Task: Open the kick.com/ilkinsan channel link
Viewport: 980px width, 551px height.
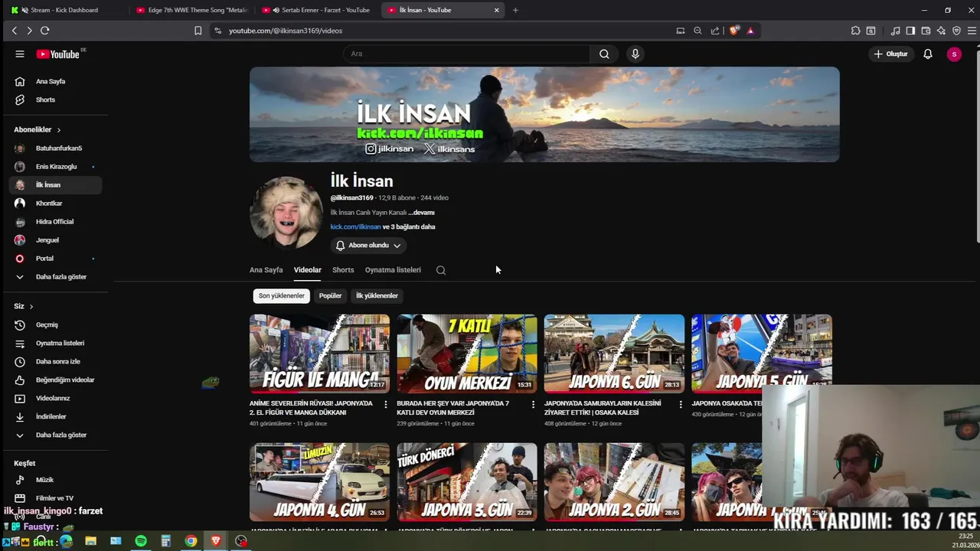Action: pyautogui.click(x=355, y=227)
